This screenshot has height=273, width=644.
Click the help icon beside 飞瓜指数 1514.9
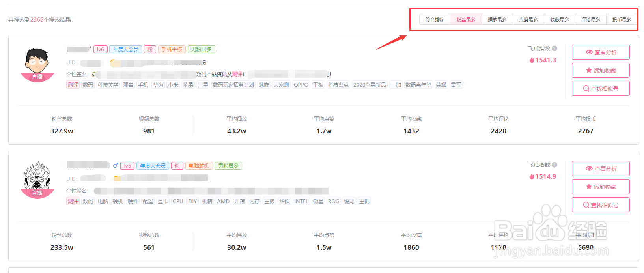pyautogui.click(x=554, y=165)
